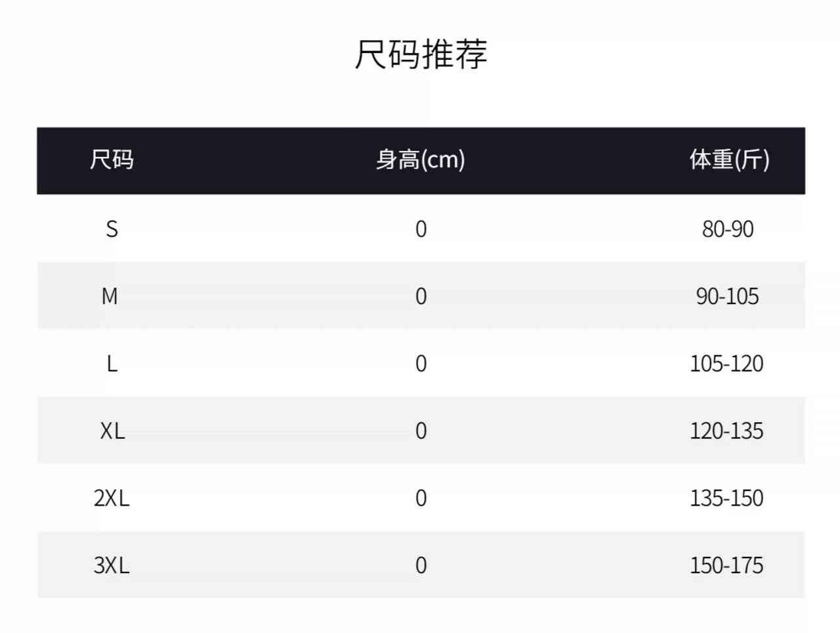Select the 105-120 weight value
This screenshot has height=633, width=840.
(726, 364)
